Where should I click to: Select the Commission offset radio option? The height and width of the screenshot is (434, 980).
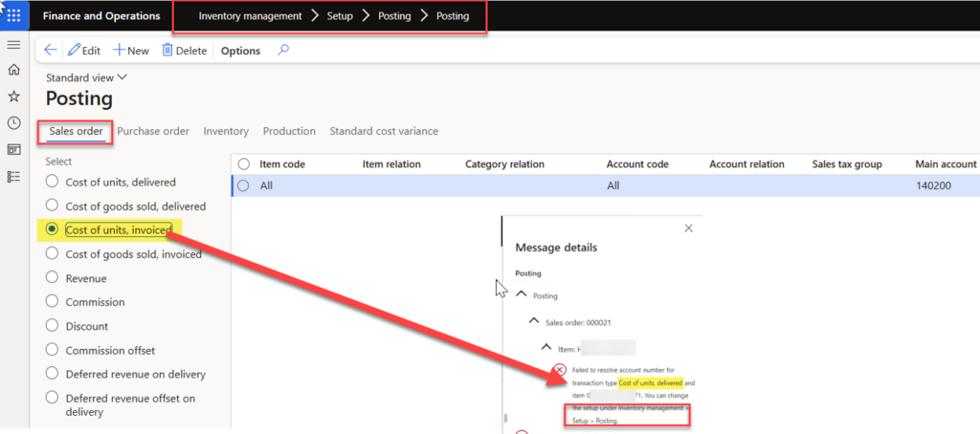pyautogui.click(x=53, y=350)
